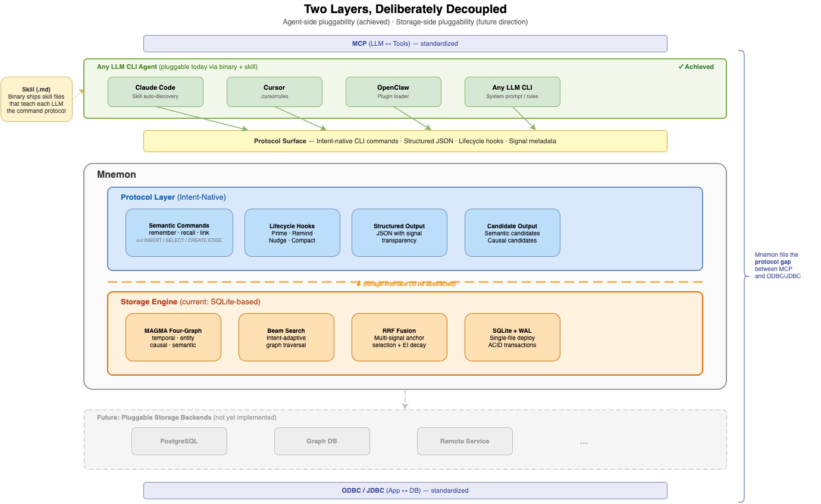Select the PostgreSQL backend box
821x504 pixels.
click(x=179, y=441)
